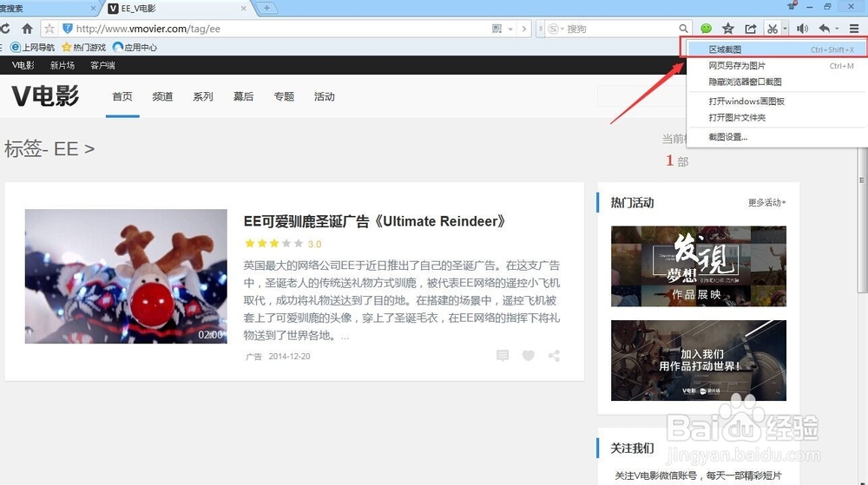The width and height of the screenshot is (868, 485).
Task: Open the green WeChat chat icon
Action: (706, 29)
